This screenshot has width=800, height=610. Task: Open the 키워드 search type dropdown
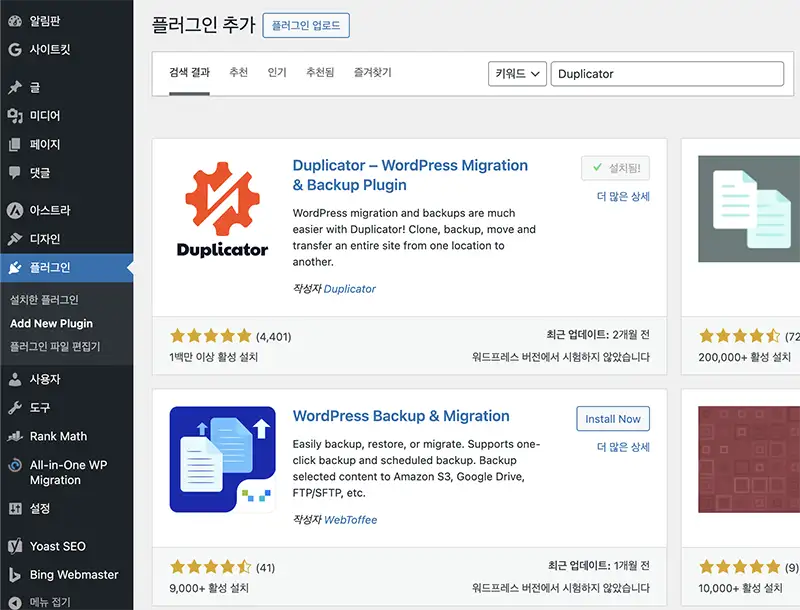[x=517, y=74]
